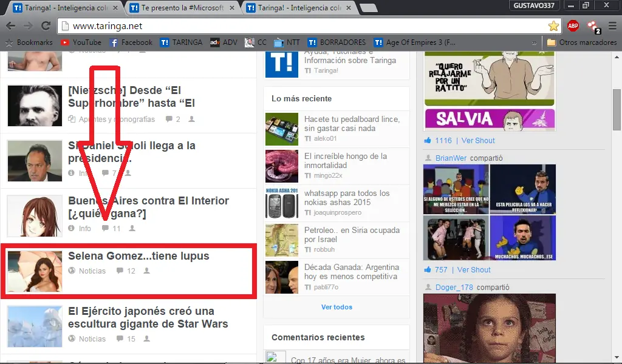Bookmark this page with the star icon
The image size is (622, 364).
pyautogui.click(x=553, y=26)
